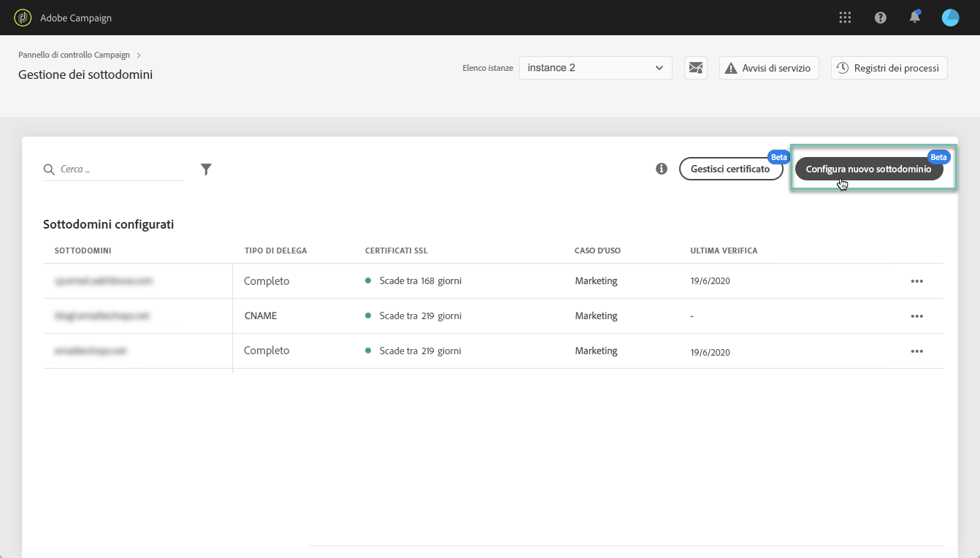Open Registri dei processi

(889, 68)
